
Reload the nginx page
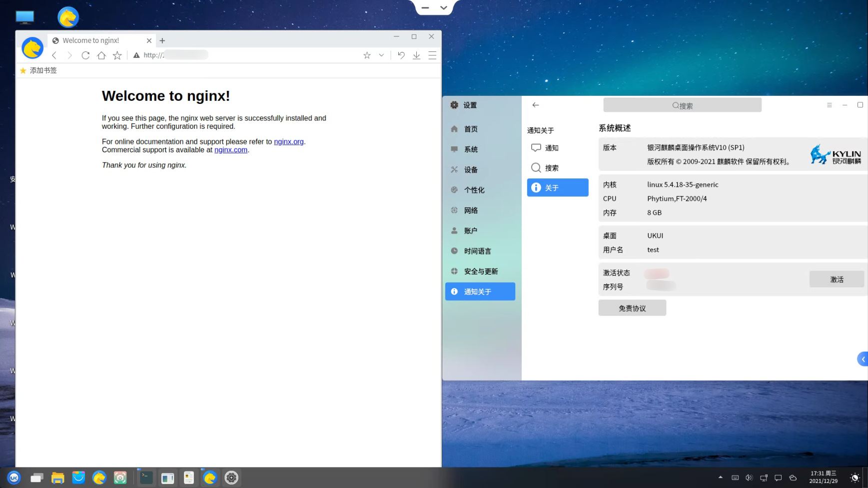pos(85,55)
